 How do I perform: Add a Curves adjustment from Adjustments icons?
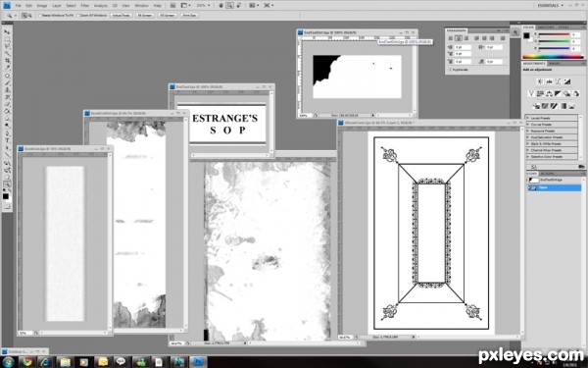[x=559, y=81]
